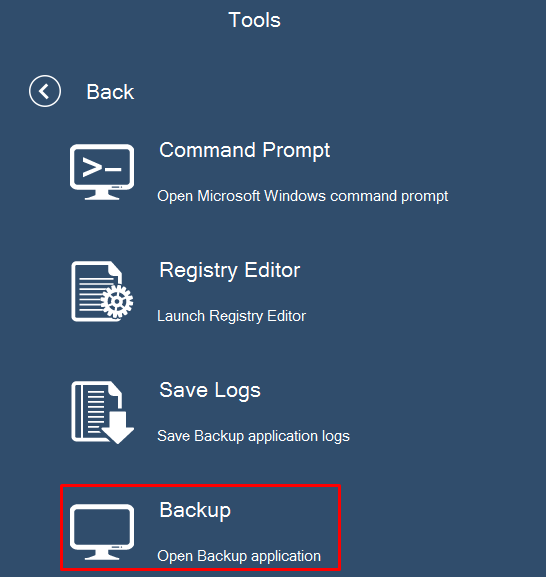Select the Command Prompt title
The image size is (546, 577).
point(245,151)
